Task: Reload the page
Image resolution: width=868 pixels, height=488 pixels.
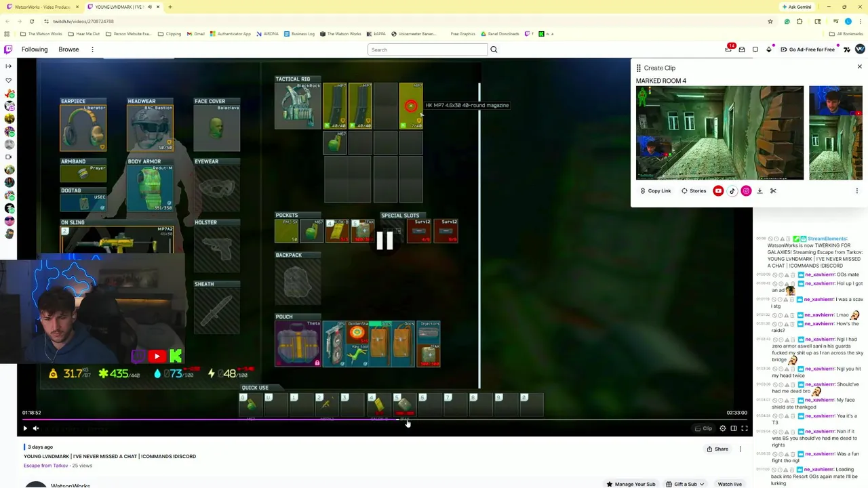Action: [x=31, y=21]
